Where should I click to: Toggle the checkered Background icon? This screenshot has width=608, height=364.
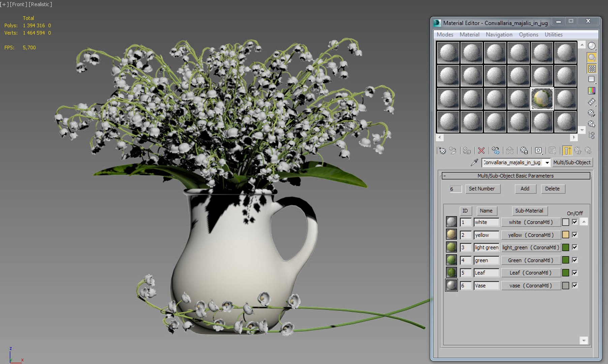(592, 69)
